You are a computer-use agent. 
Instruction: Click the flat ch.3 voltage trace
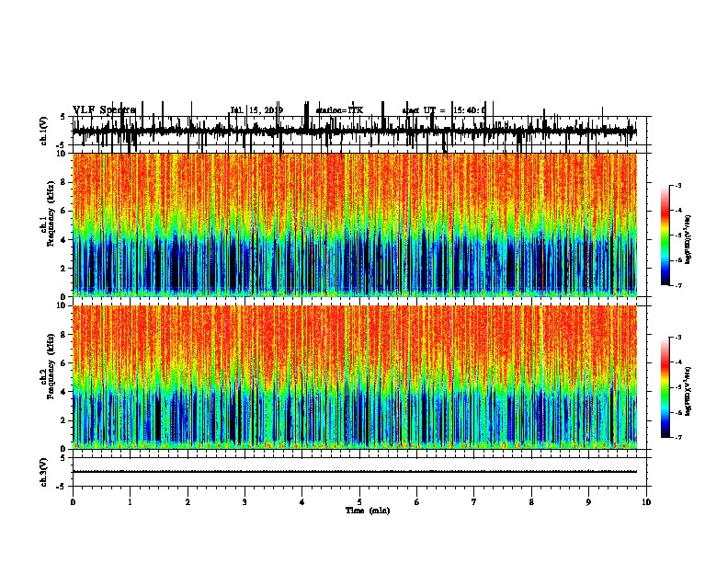click(x=355, y=472)
